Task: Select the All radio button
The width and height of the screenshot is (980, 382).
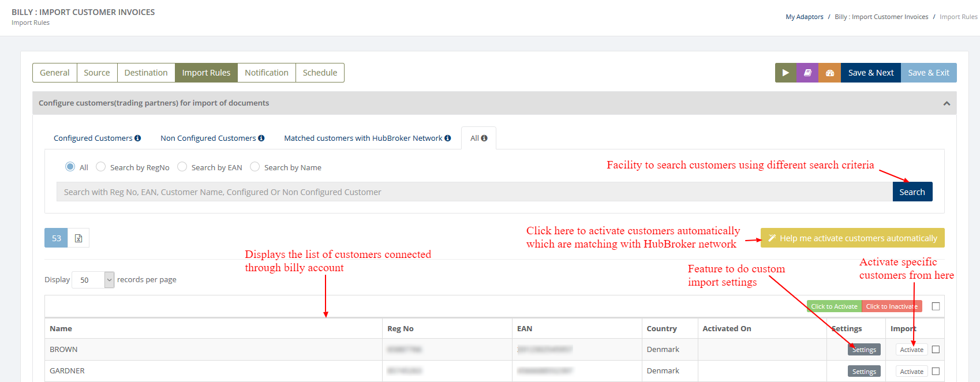Action: (70, 167)
